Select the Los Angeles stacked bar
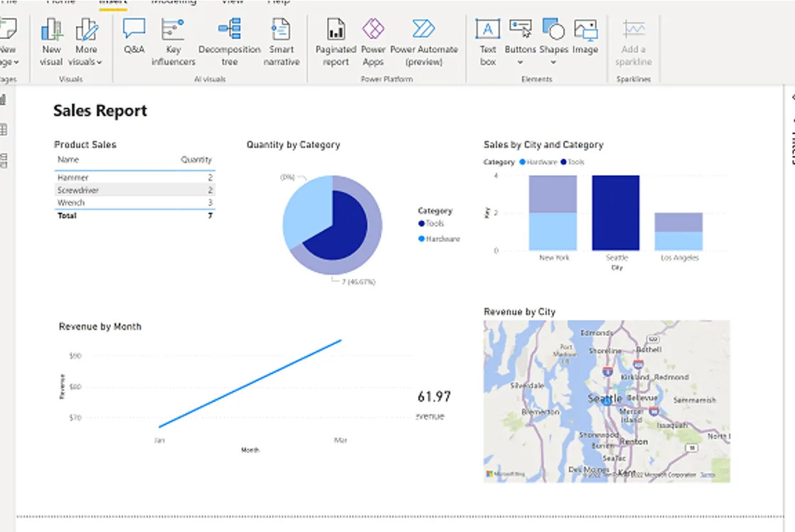Viewport: 795px width, 532px height. (678, 232)
